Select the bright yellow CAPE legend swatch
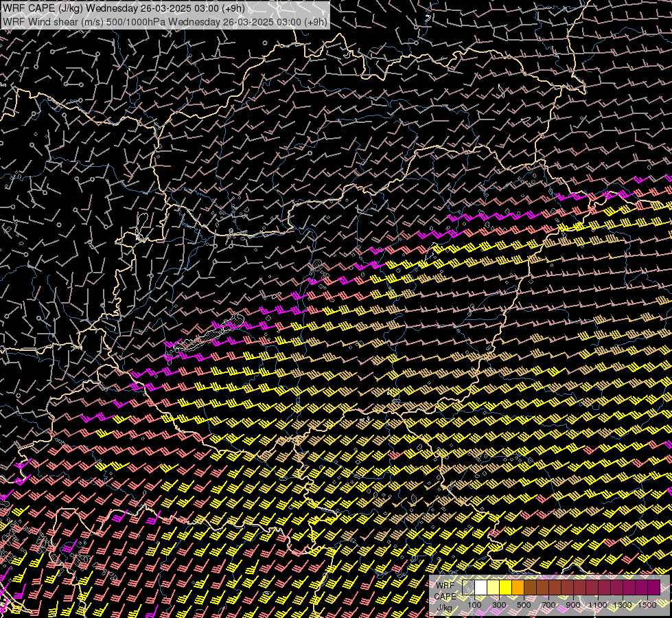The width and height of the screenshot is (672, 618). click(506, 587)
